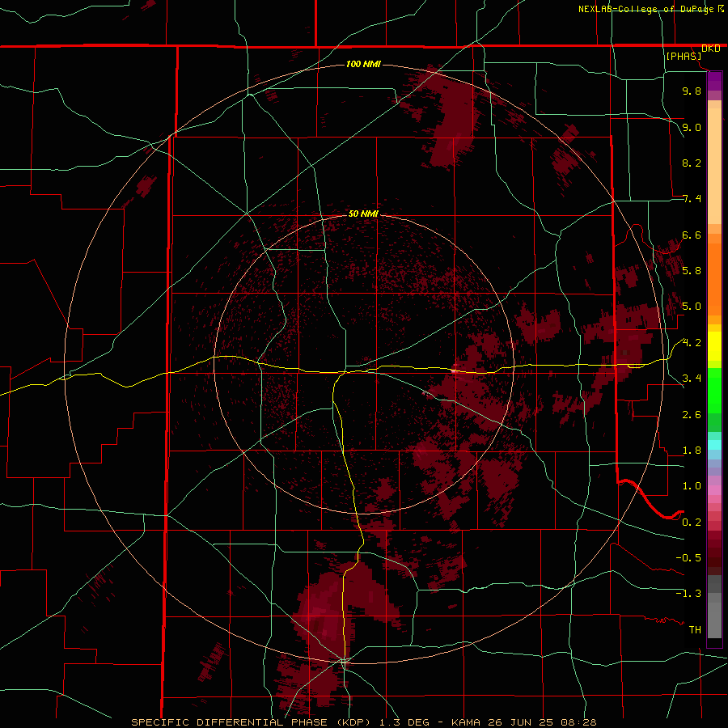Click the 50 NMI range ring label
The image size is (728, 728).
pyautogui.click(x=363, y=214)
